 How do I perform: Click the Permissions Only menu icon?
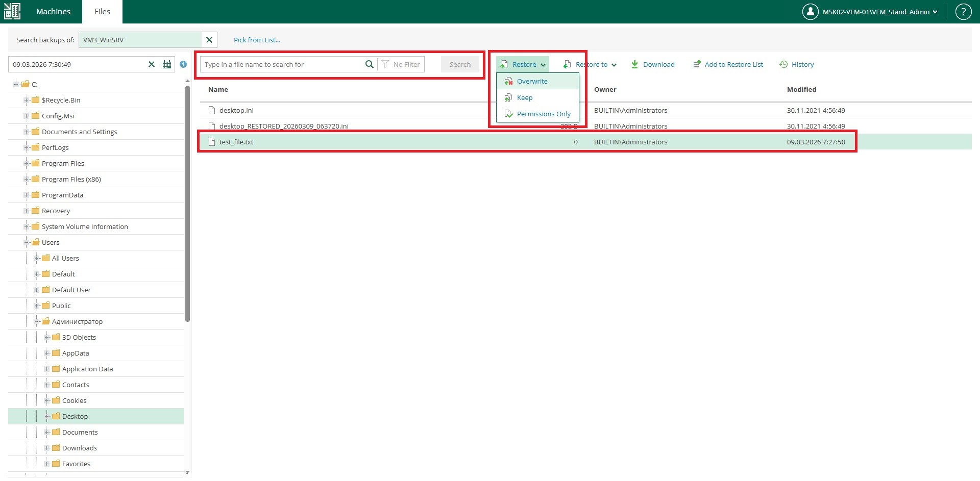click(x=508, y=114)
